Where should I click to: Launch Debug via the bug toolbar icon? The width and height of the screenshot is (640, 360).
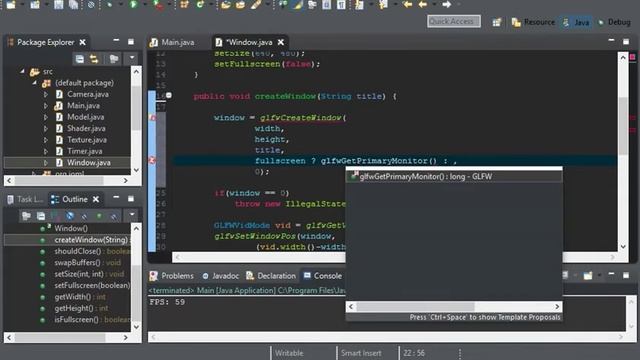point(109,4)
